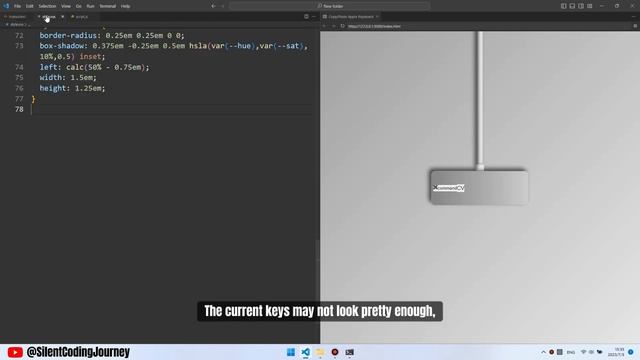
Task: Open preview group more actions
Action: point(634,17)
